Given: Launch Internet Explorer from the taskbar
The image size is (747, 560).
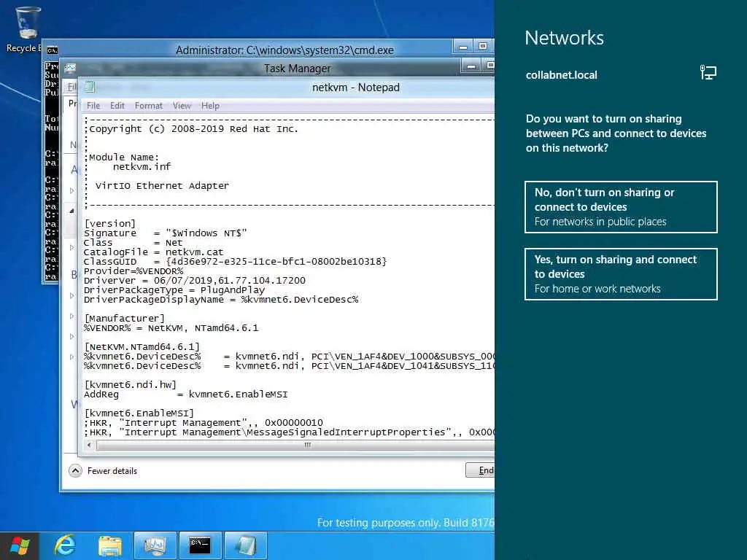Looking at the screenshot, I should [65, 545].
